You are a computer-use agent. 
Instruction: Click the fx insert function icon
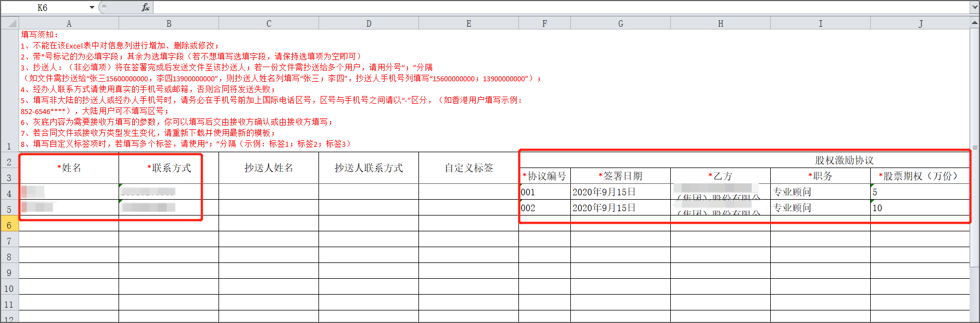coord(145,7)
